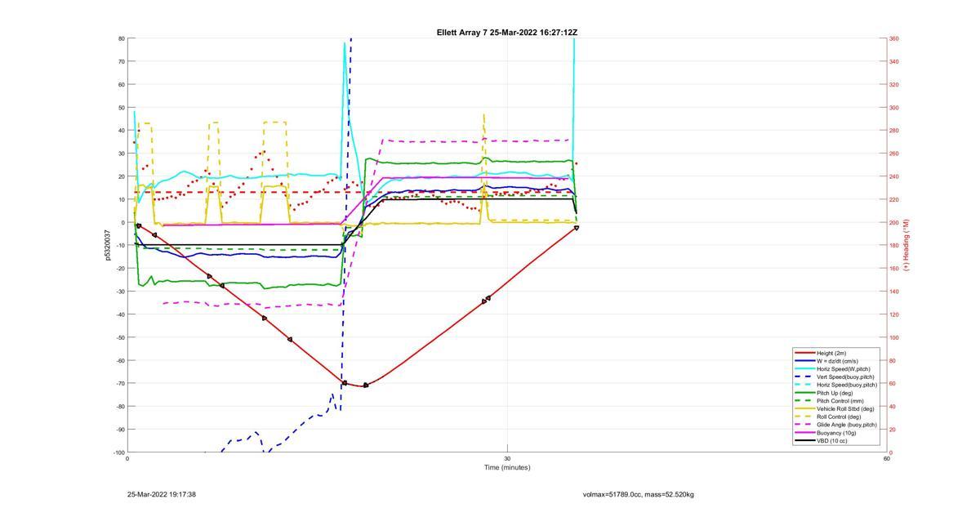Click the 'p5320037' left axis label
This screenshot has width=980, height=508.
click(108, 245)
